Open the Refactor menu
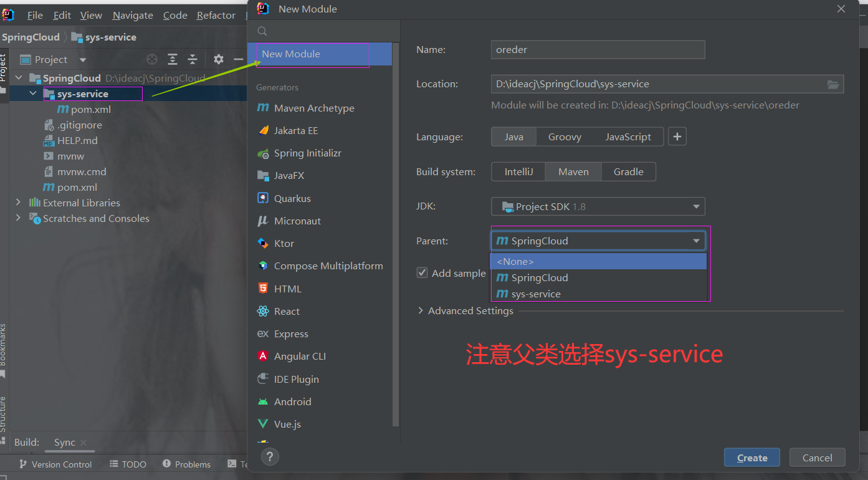The width and height of the screenshot is (868, 480). pos(216,15)
